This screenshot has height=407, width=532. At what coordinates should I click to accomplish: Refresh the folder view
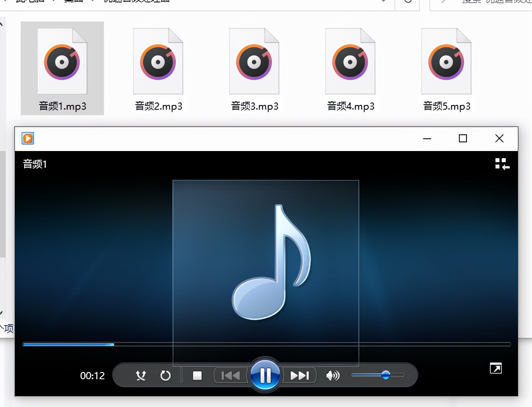[x=407, y=2]
